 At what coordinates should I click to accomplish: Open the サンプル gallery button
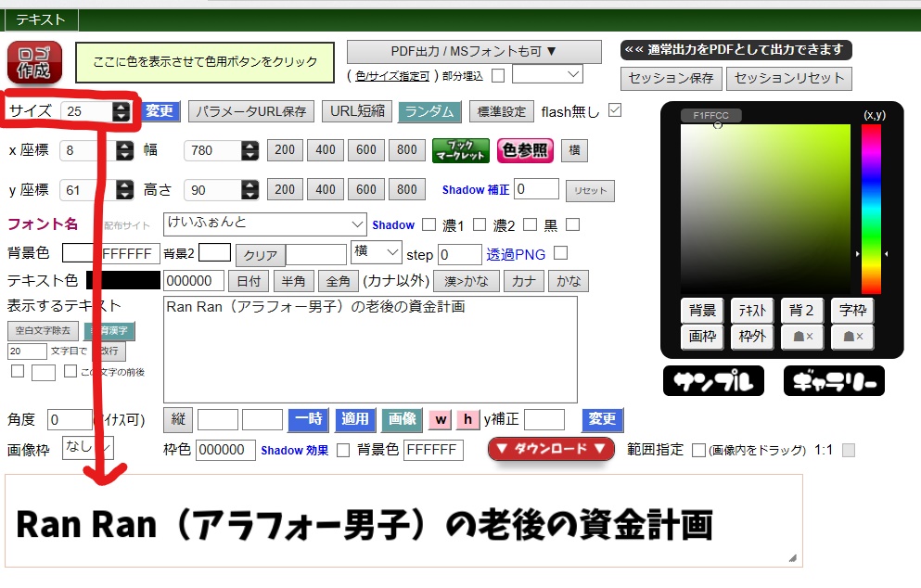pos(713,381)
